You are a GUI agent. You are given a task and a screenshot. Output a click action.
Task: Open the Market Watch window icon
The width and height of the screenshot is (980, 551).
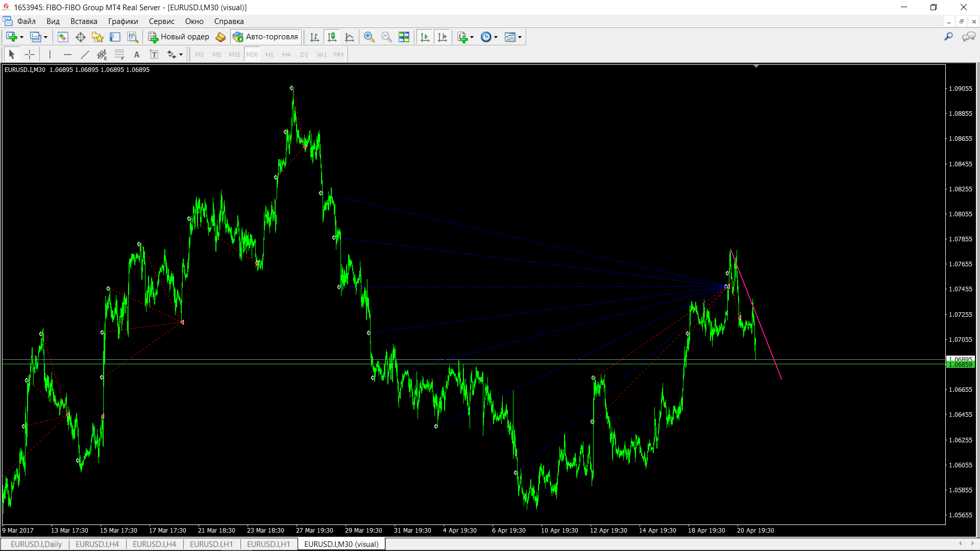tap(63, 37)
